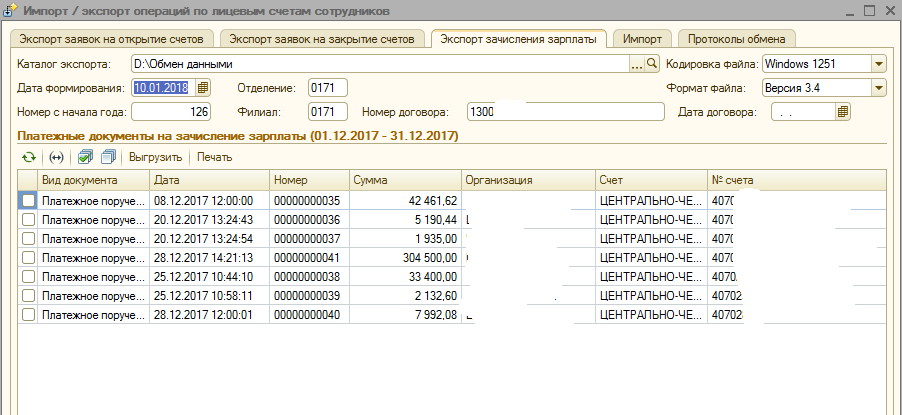This screenshot has width=902, height=415.
Task: Open calendar for Дата формирования
Action: click(204, 88)
